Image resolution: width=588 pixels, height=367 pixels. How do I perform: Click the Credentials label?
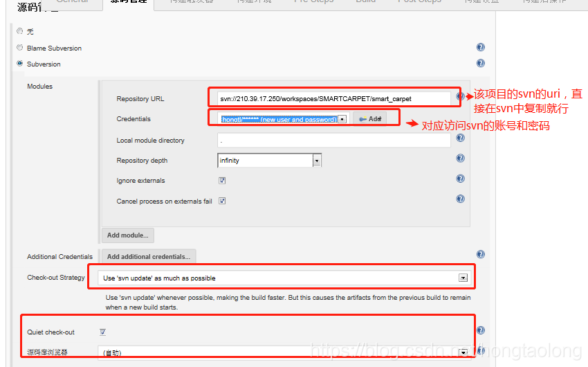click(x=134, y=119)
